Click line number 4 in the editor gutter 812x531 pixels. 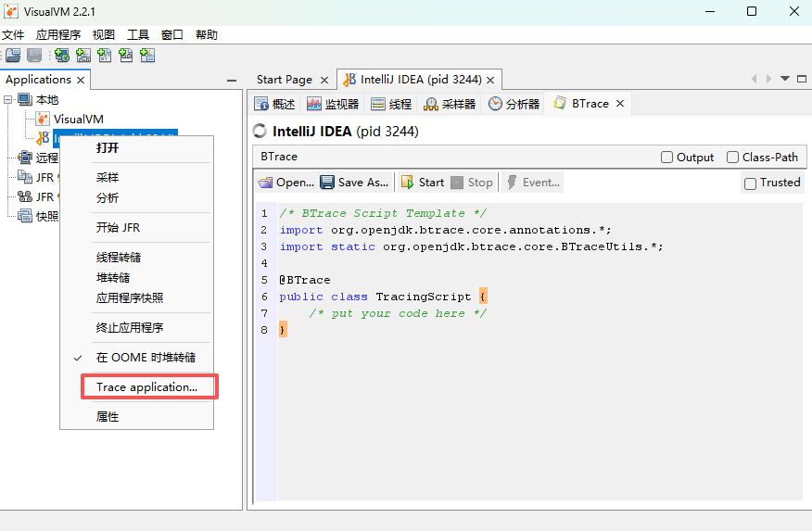pos(264,263)
